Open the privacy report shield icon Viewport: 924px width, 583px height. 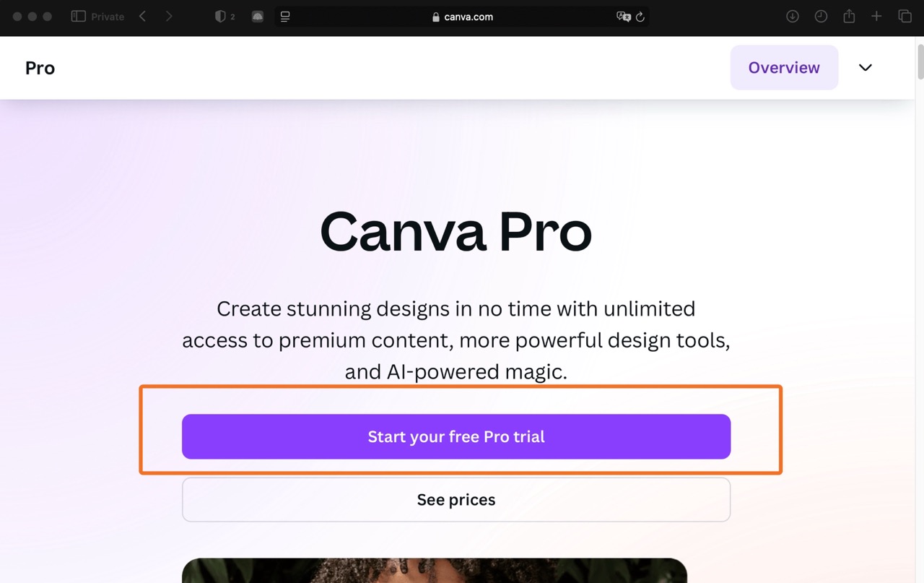(x=221, y=17)
